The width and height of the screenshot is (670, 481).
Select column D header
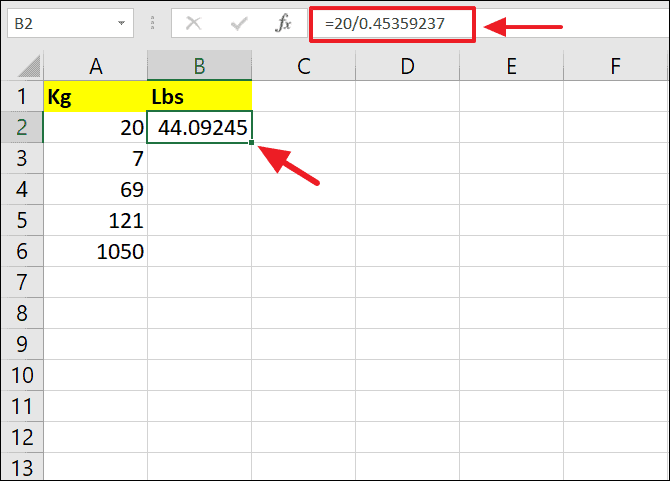pyautogui.click(x=407, y=66)
